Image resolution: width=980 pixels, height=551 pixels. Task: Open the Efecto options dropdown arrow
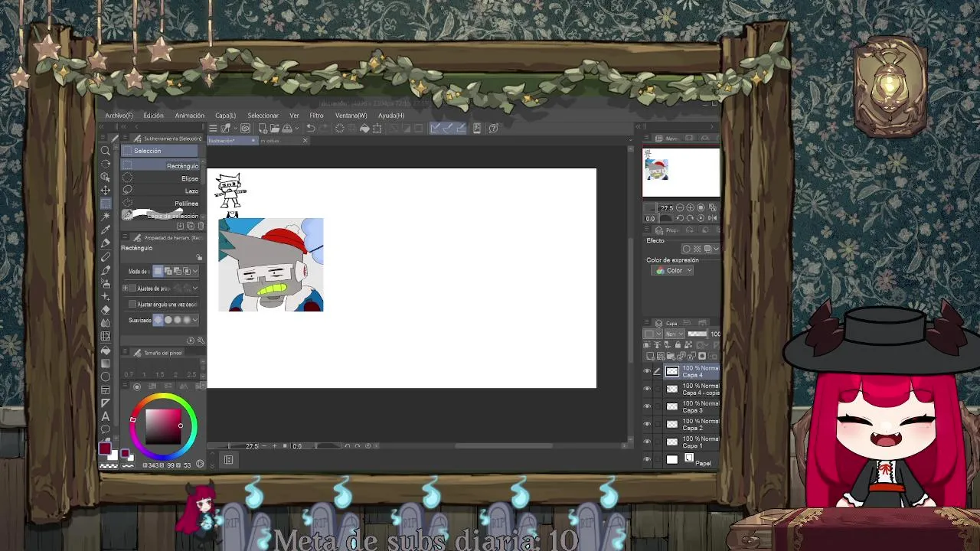point(717,249)
